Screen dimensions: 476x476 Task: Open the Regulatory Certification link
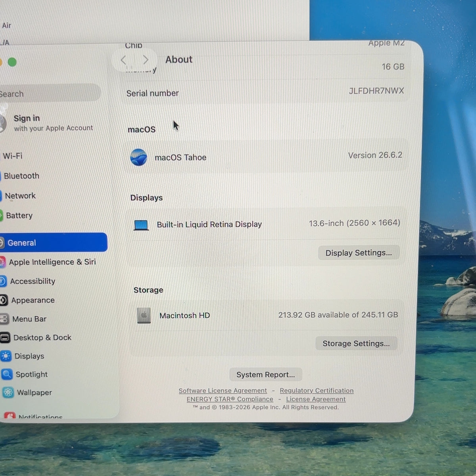[x=317, y=391]
